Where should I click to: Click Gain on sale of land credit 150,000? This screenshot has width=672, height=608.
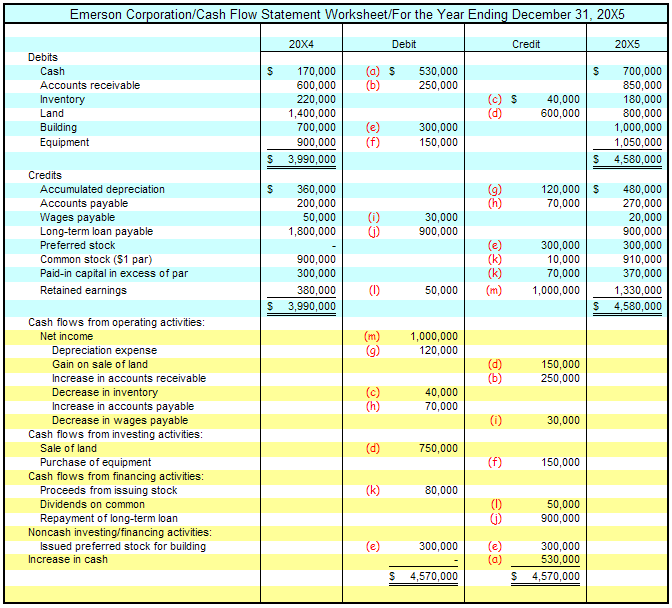(x=560, y=364)
